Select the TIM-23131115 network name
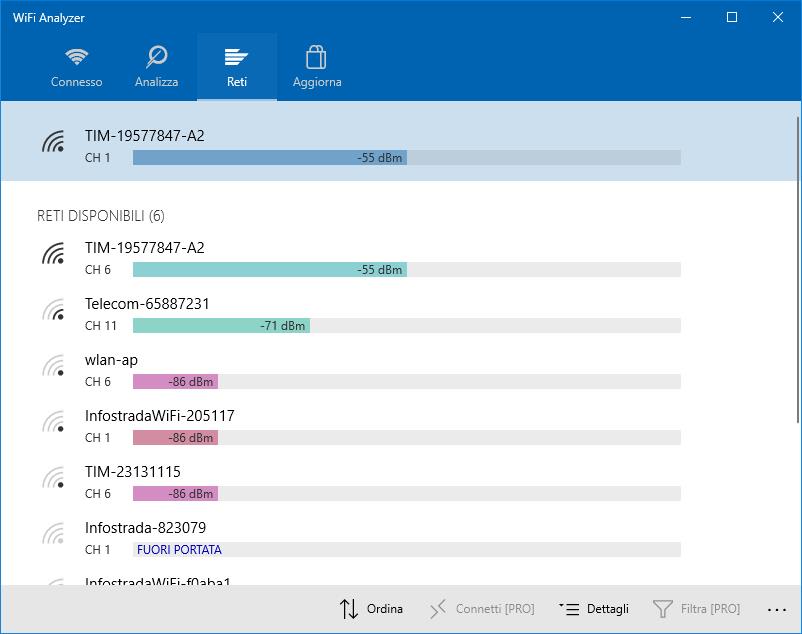 [133, 471]
